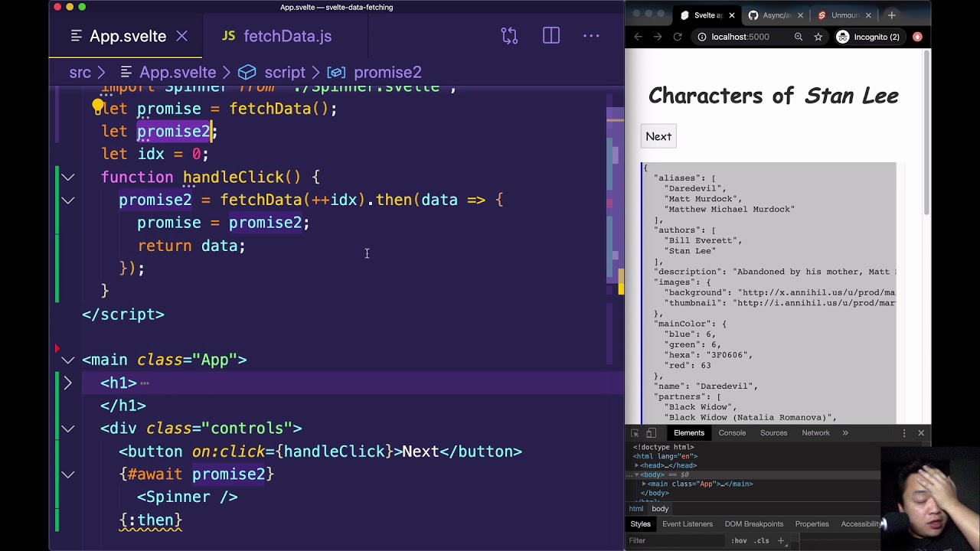Viewport: 980px width, 551px height.
Task: Bookmark this page with the star icon
Action: click(x=818, y=37)
